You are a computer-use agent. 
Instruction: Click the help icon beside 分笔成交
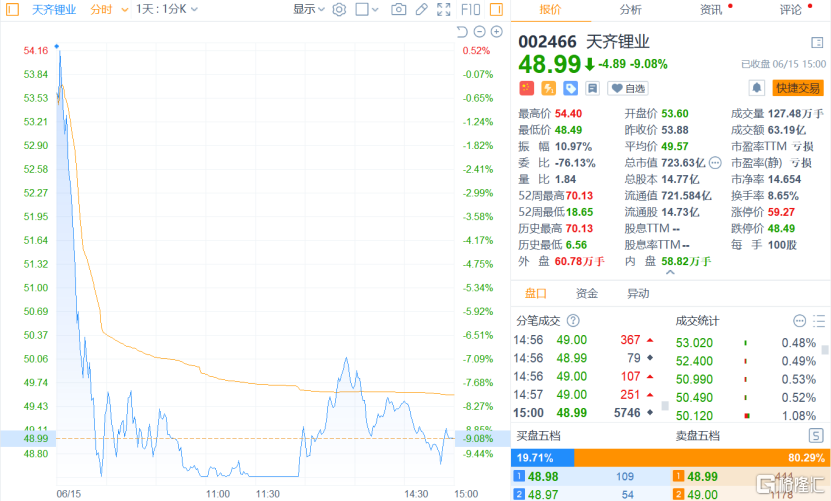point(573,320)
